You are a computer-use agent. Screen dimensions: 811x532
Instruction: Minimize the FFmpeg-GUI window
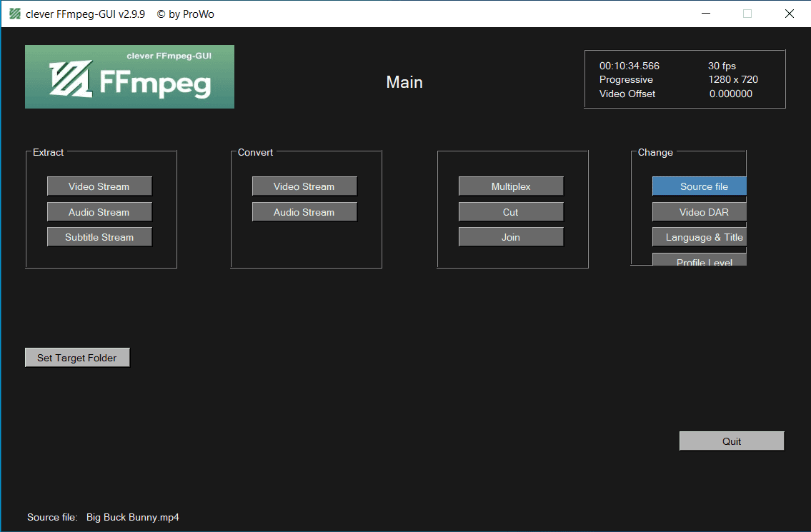[x=706, y=14]
